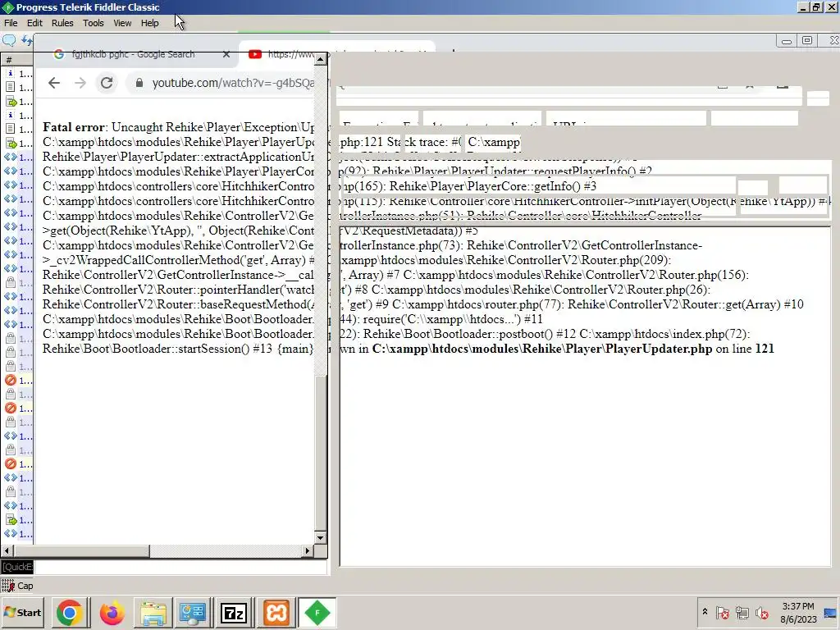Show hidden tray icons chevron
Image resolution: width=840 pixels, height=630 pixels.
[705, 611]
